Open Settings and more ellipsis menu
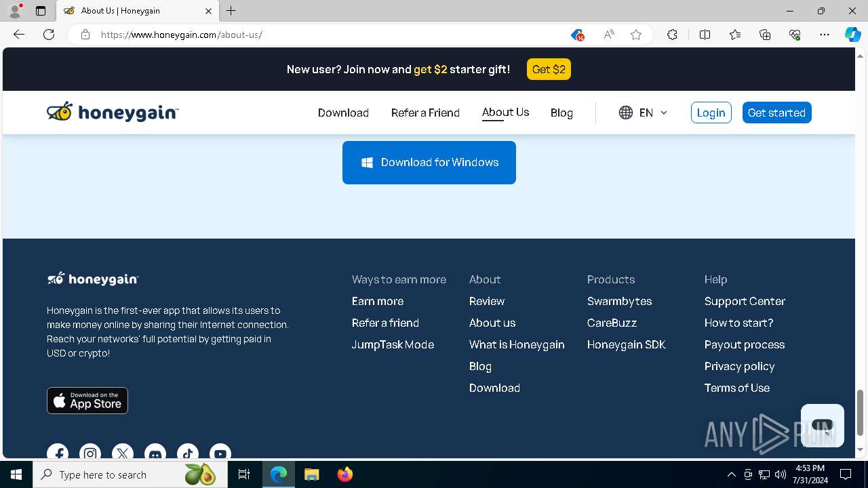Image resolution: width=868 pixels, height=488 pixels. 825,35
